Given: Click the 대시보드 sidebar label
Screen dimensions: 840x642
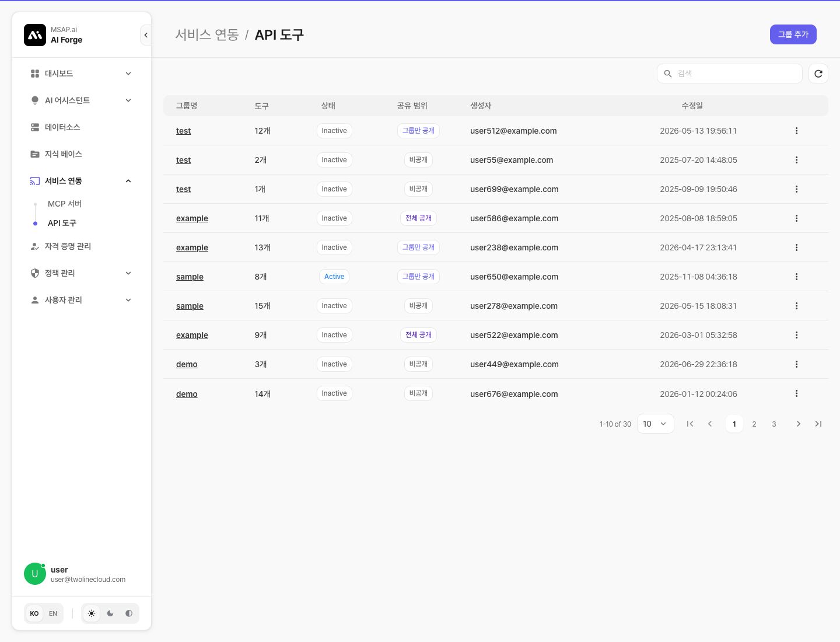Looking at the screenshot, I should pos(59,74).
